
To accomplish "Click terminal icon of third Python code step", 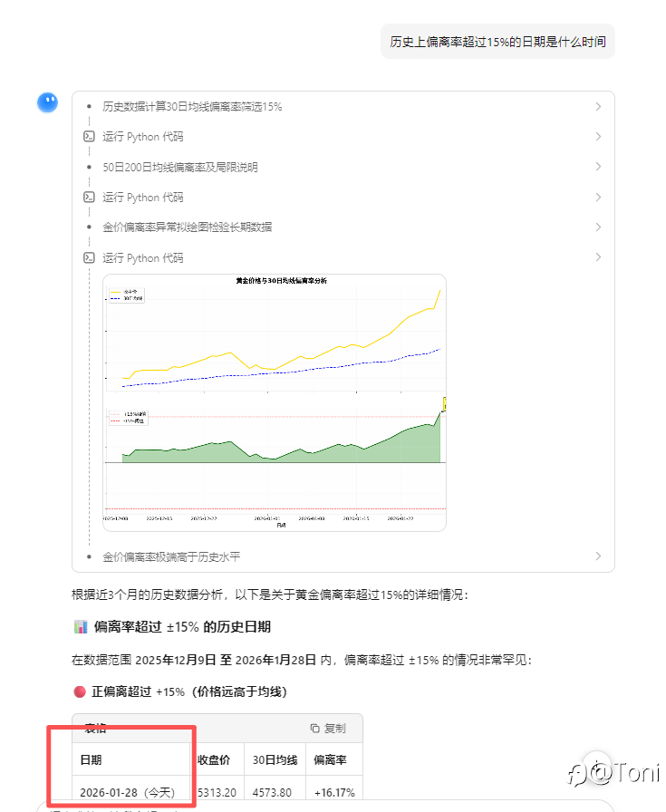I will point(89,258).
